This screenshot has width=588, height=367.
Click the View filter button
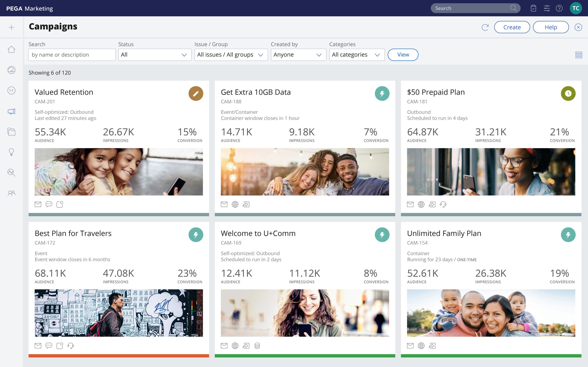coord(403,55)
